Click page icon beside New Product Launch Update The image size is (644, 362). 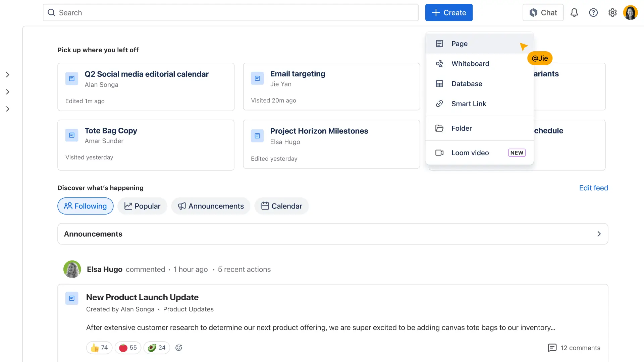(x=72, y=298)
